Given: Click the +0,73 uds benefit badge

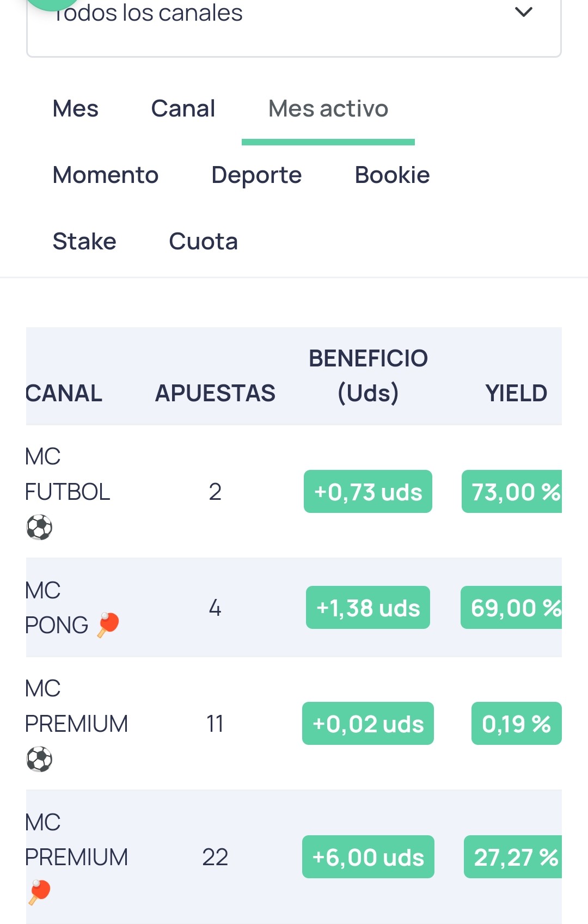Looking at the screenshot, I should point(368,492).
